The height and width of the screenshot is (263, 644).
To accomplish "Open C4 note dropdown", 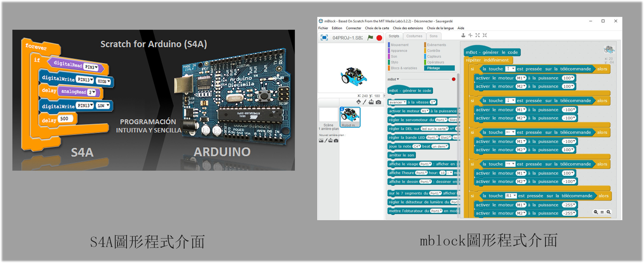I will point(417,146).
